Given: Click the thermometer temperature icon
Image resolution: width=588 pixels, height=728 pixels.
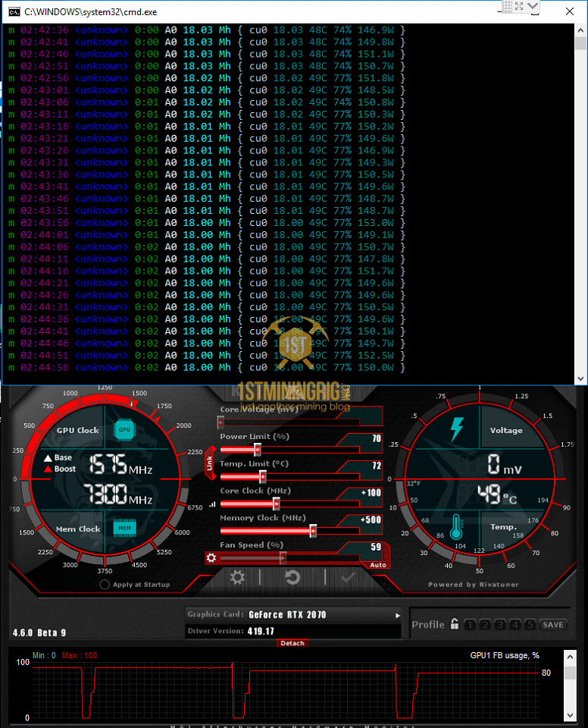Looking at the screenshot, I should pyautogui.click(x=457, y=526).
